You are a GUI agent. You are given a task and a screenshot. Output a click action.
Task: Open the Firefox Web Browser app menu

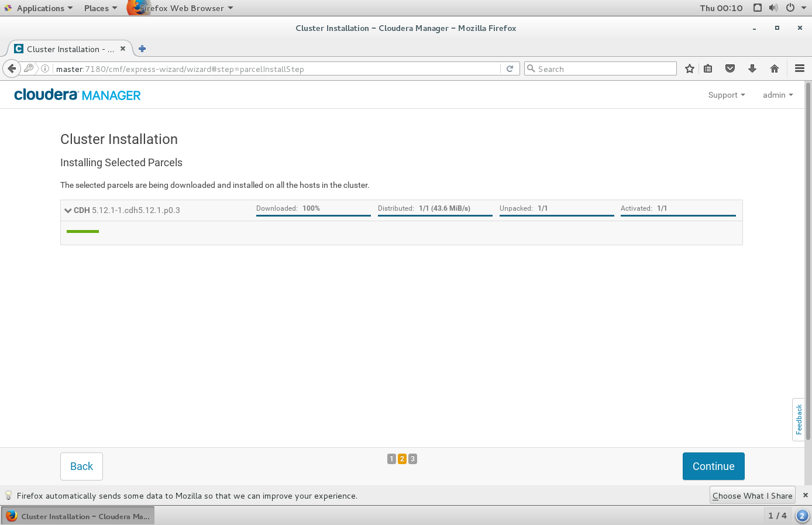point(181,8)
